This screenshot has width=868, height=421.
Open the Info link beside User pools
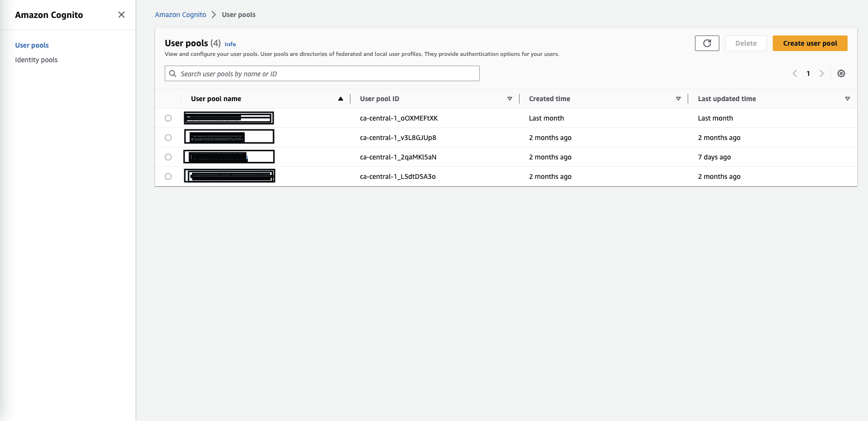230,44
